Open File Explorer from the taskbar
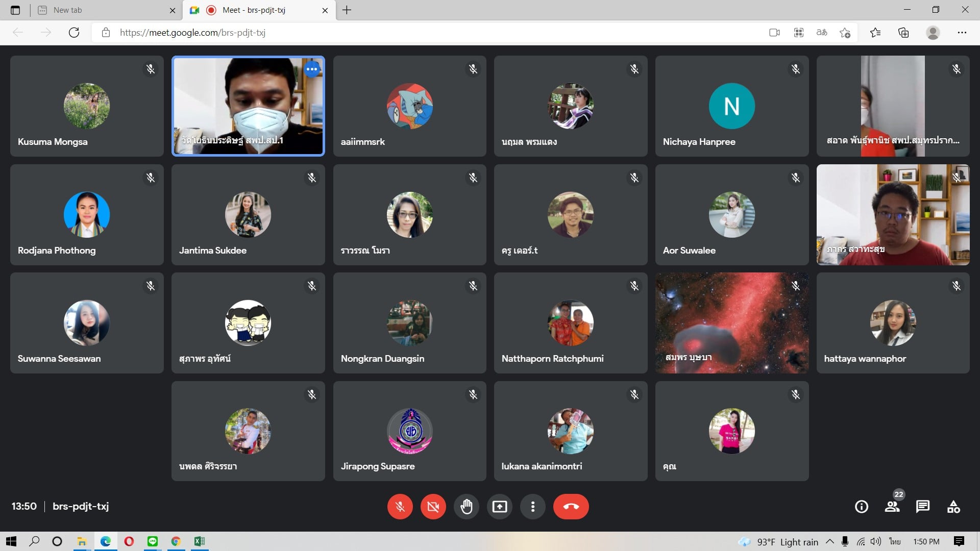This screenshot has height=551, width=980. coord(82,541)
